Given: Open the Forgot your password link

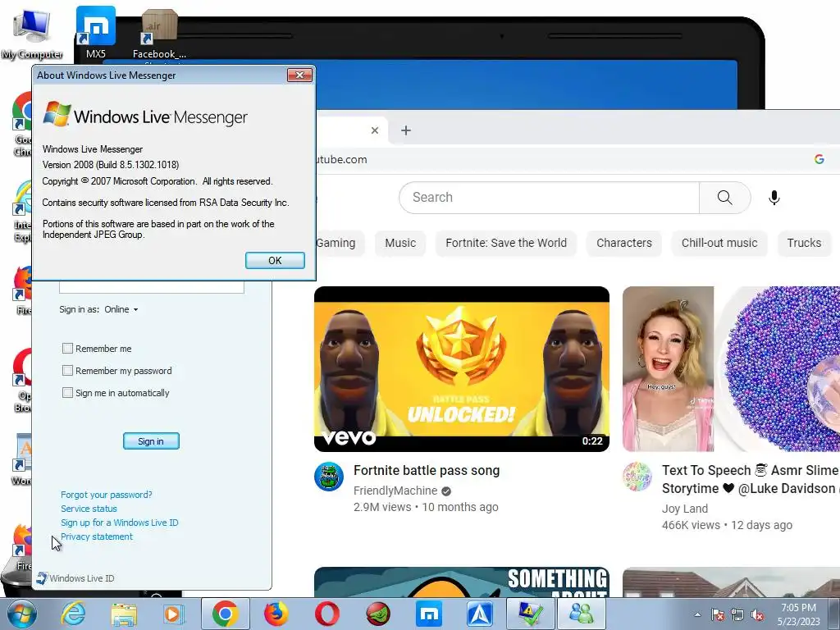Looking at the screenshot, I should tap(106, 495).
